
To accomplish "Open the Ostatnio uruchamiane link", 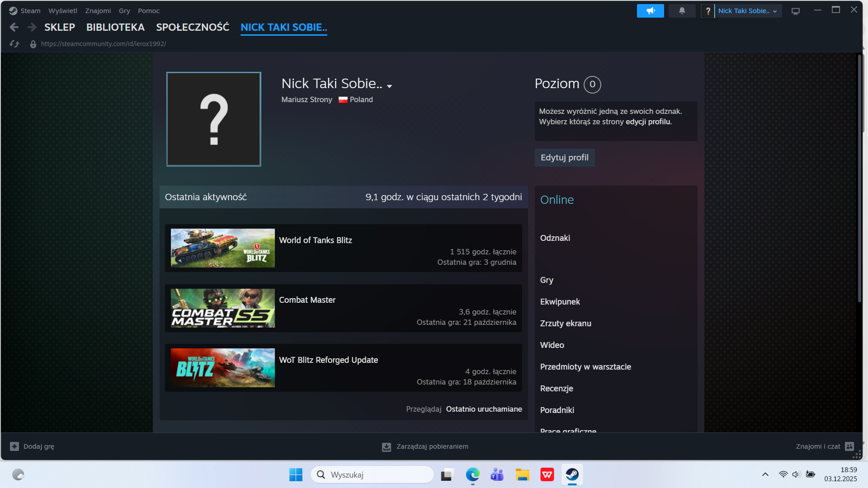I will 484,409.
